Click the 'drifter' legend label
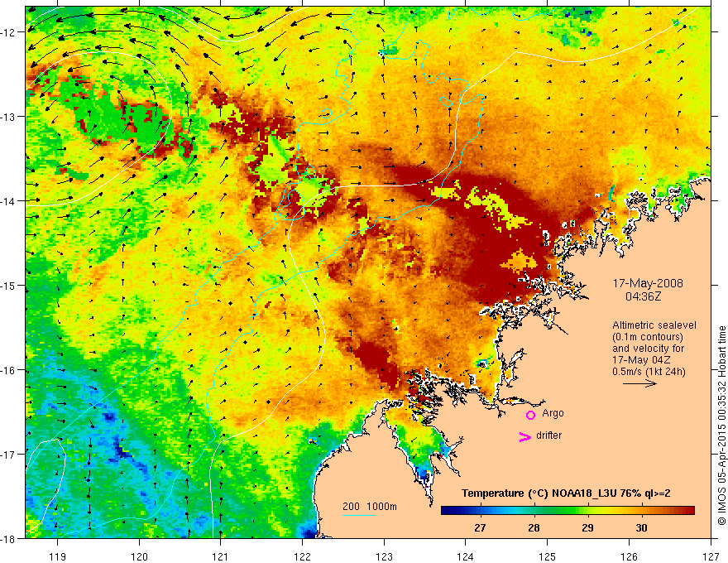The height and width of the screenshot is (563, 728). click(x=548, y=435)
